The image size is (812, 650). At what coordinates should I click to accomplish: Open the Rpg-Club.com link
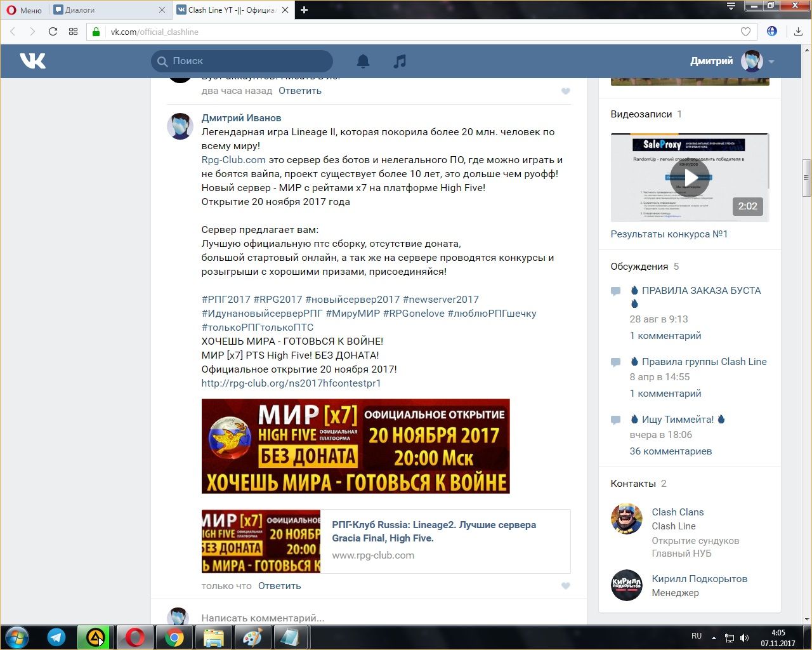click(x=233, y=160)
